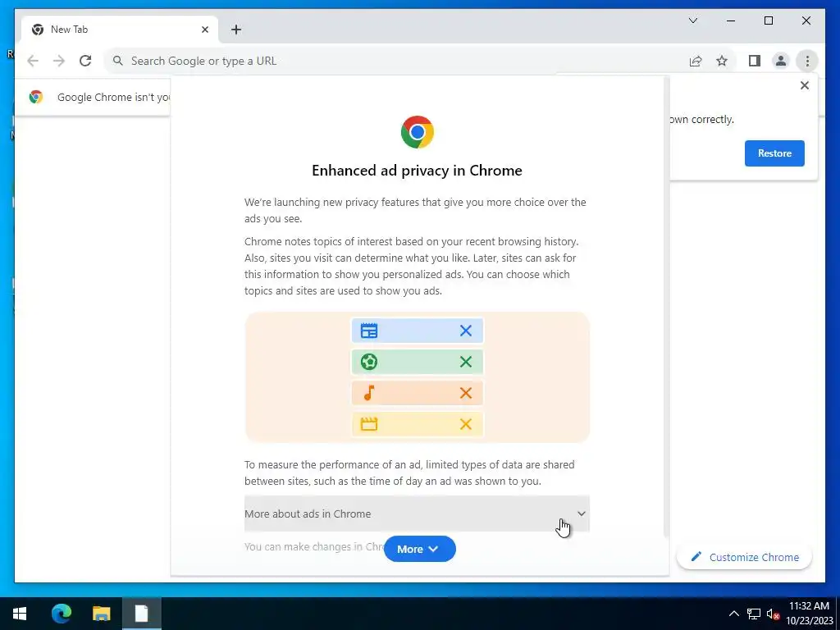This screenshot has width=840, height=630.
Task: Click the green sports topic X icon
Action: (466, 362)
